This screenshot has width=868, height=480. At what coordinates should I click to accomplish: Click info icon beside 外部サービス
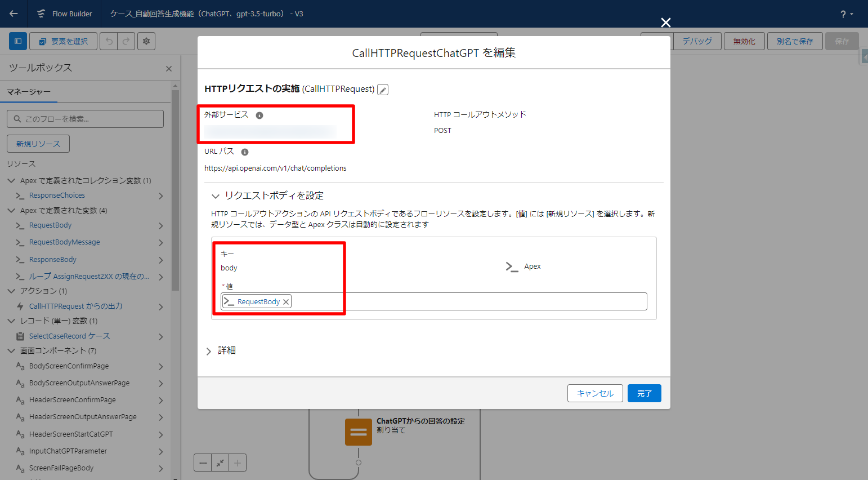click(259, 115)
